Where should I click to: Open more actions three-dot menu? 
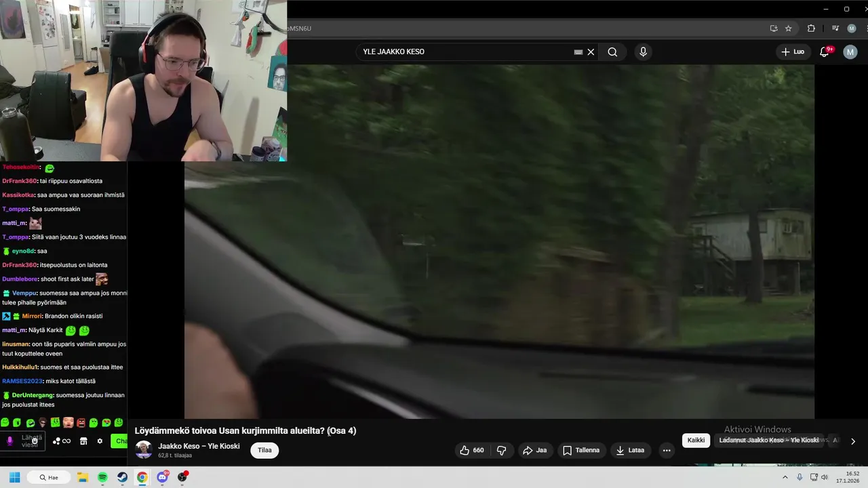pyautogui.click(x=667, y=450)
